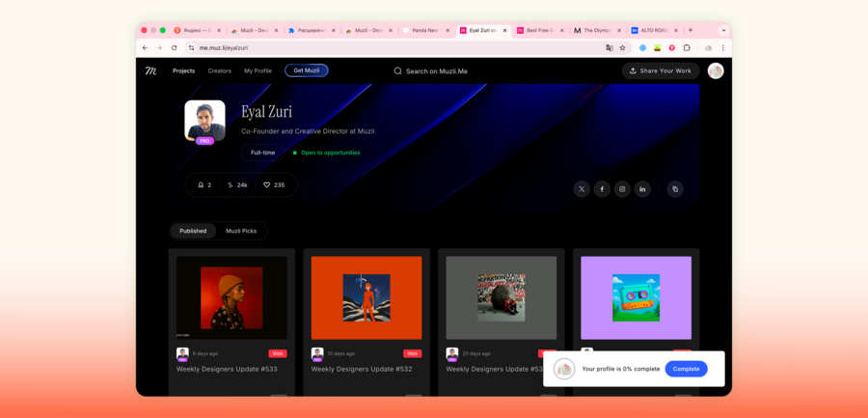This screenshot has height=418, width=868.
Task: Open user avatar menu in top right
Action: click(716, 71)
